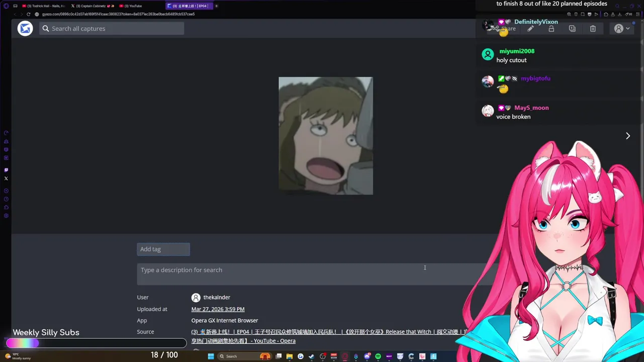644x362 pixels.
Task: Click mybigtofu chat username
Action: pos(535,78)
